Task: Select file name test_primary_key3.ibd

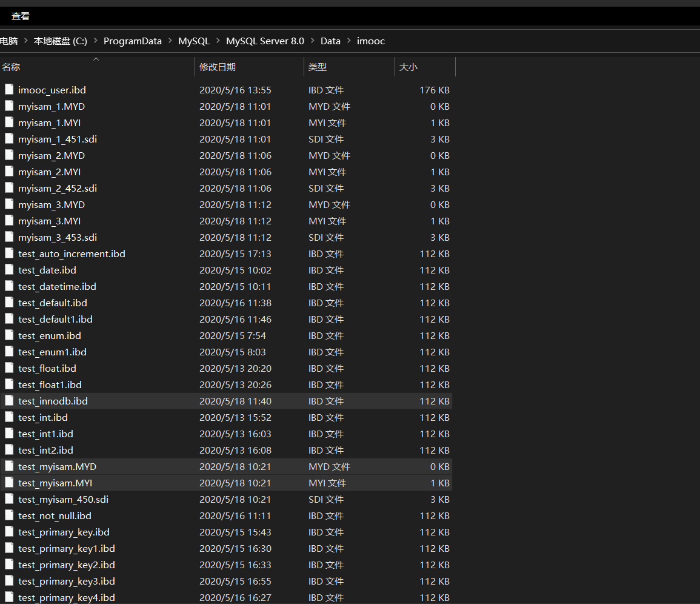Action: tap(67, 582)
